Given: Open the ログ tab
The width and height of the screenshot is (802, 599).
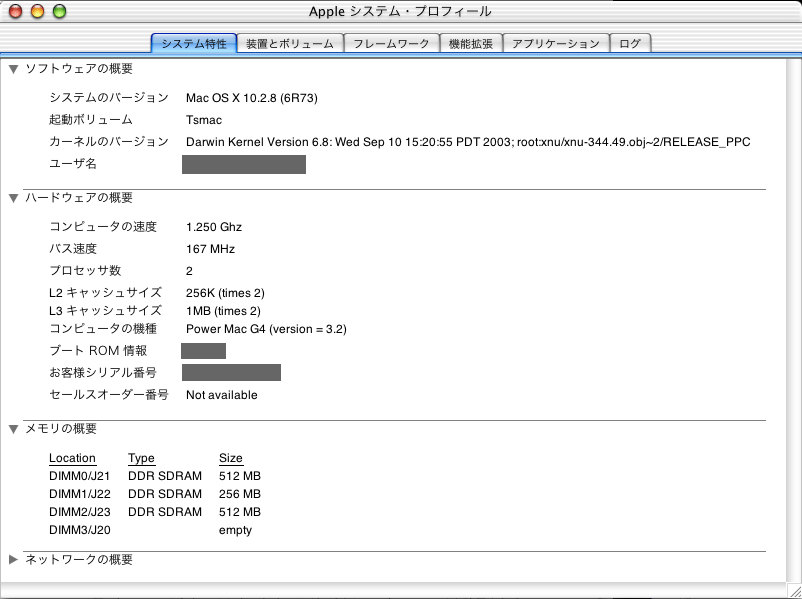Looking at the screenshot, I should pyautogui.click(x=630, y=43).
